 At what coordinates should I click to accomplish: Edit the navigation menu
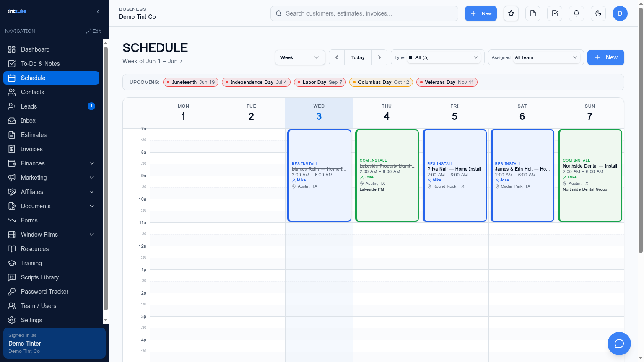pyautogui.click(x=93, y=31)
